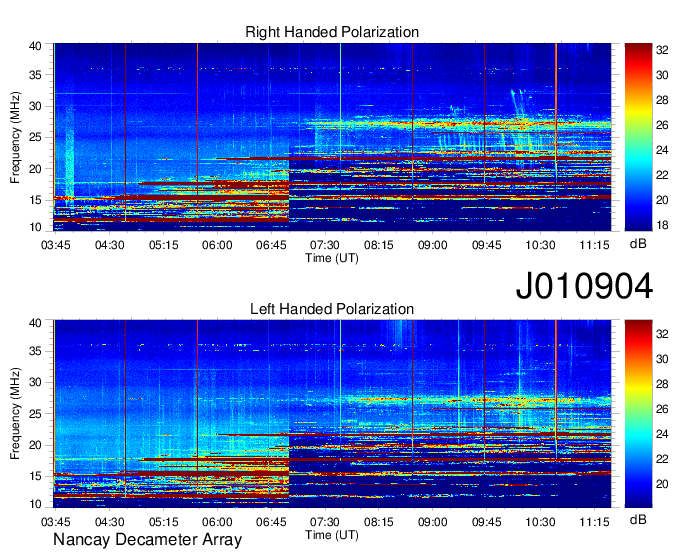Click the 04:30 time tick of Right Handed plot
The image size is (680, 552).
tap(110, 245)
